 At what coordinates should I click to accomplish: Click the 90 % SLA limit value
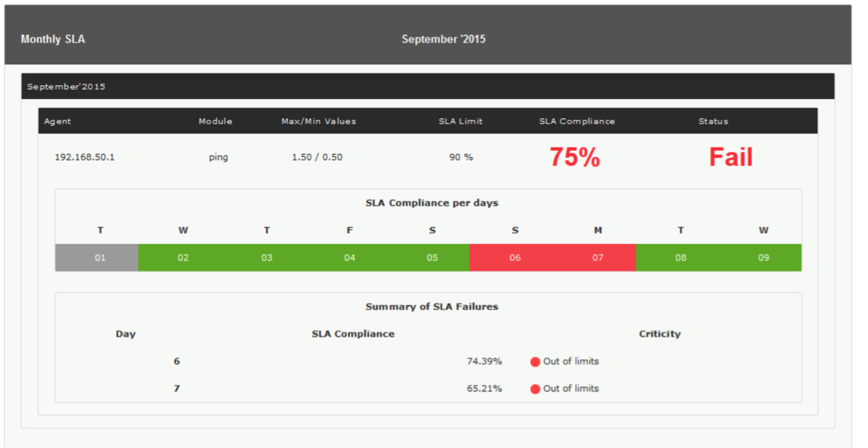click(461, 158)
